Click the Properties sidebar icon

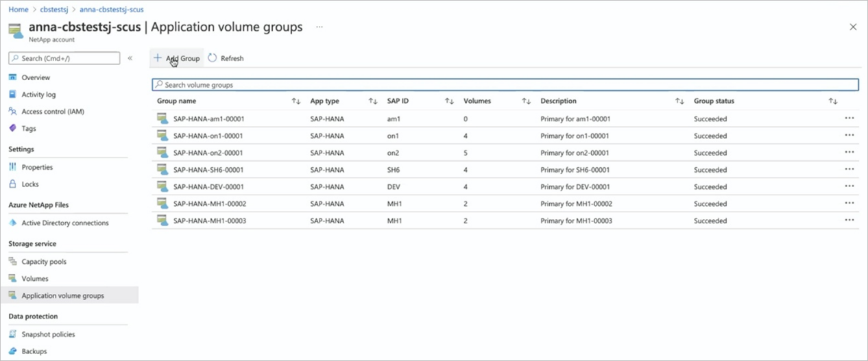[x=13, y=167]
